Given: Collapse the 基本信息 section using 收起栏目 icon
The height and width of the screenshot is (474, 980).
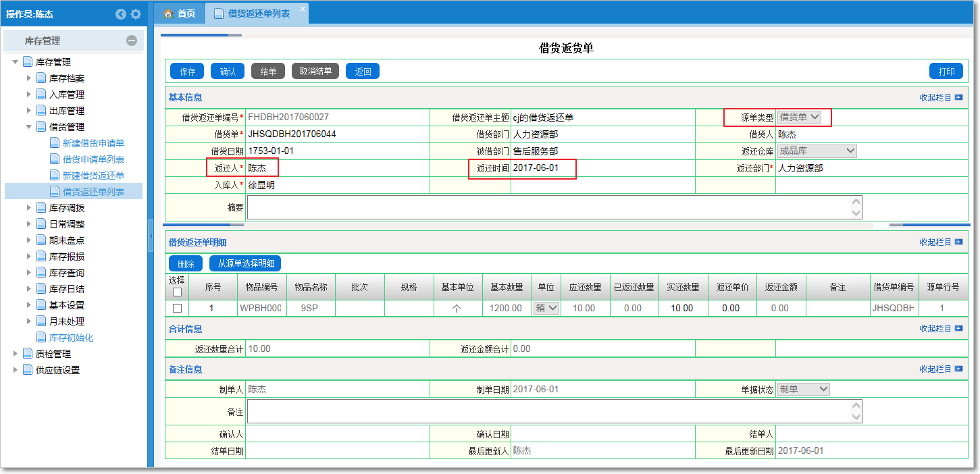Looking at the screenshot, I should coord(958,97).
